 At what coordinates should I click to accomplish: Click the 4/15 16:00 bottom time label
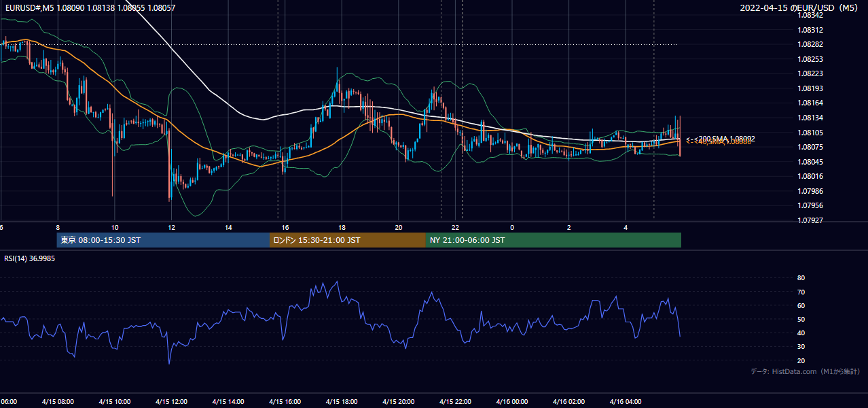(x=285, y=402)
